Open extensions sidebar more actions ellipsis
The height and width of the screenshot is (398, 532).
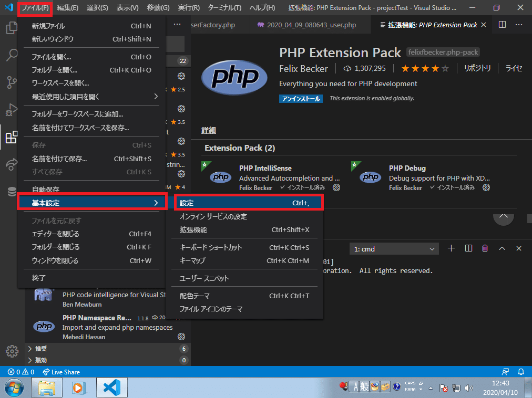(177, 24)
